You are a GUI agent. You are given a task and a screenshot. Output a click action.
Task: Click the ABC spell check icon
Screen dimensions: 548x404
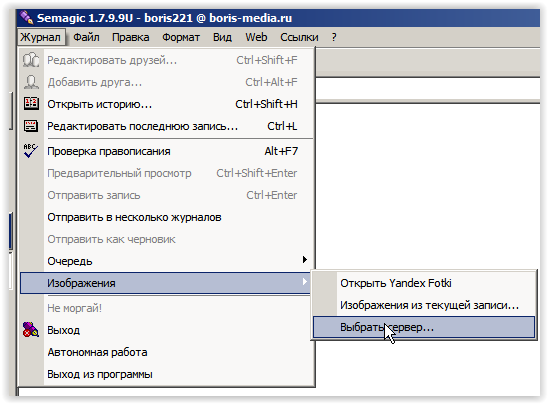pyautogui.click(x=31, y=151)
